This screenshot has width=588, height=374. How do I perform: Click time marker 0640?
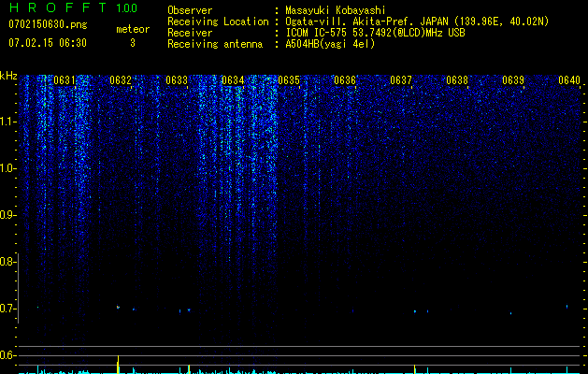point(569,80)
